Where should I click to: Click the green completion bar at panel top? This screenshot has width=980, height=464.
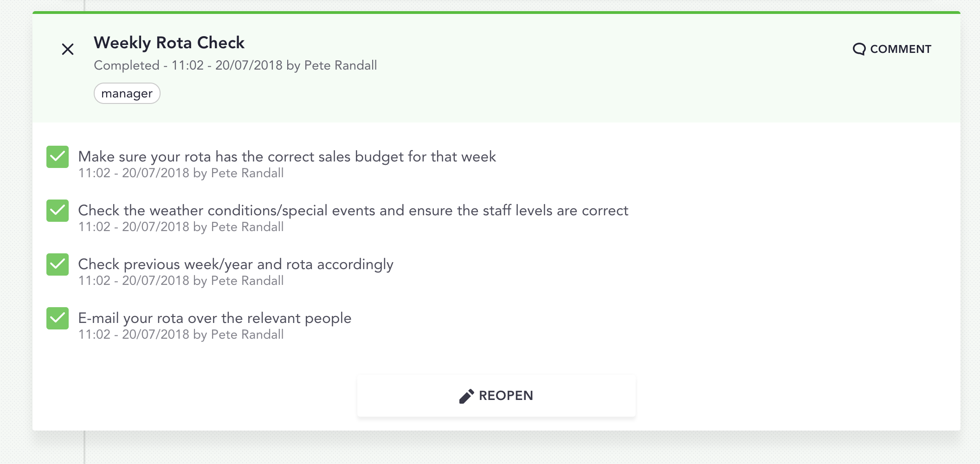pyautogui.click(x=496, y=13)
